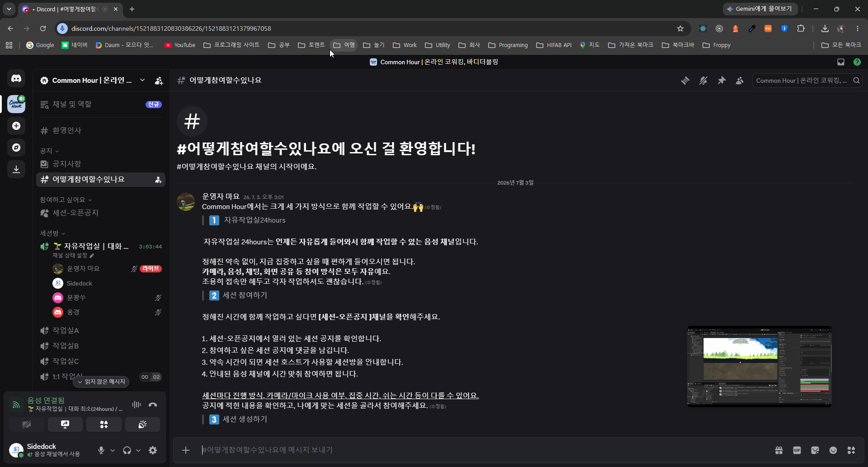Deafen headphone toggle in user panel
This screenshot has height=467, width=868.
click(127, 450)
